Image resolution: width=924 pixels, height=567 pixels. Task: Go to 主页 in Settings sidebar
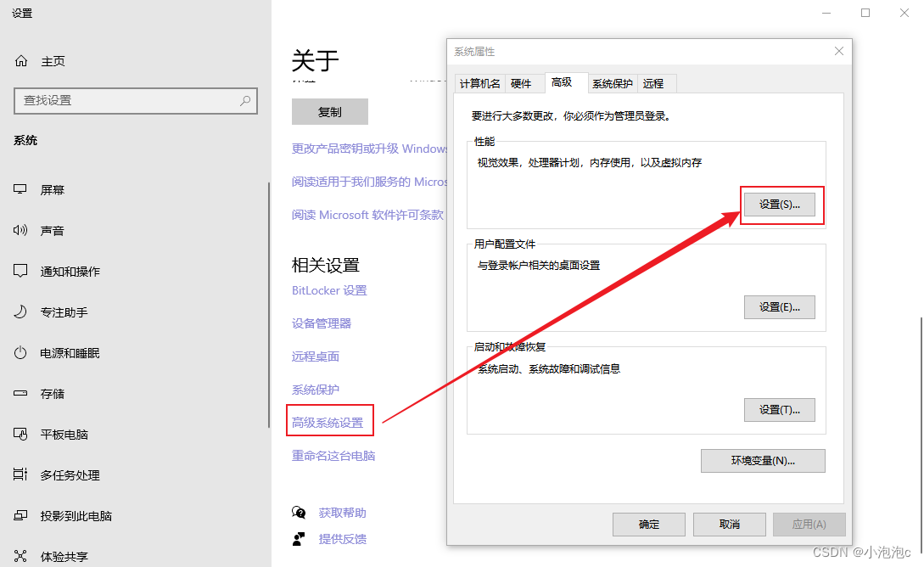[53, 61]
